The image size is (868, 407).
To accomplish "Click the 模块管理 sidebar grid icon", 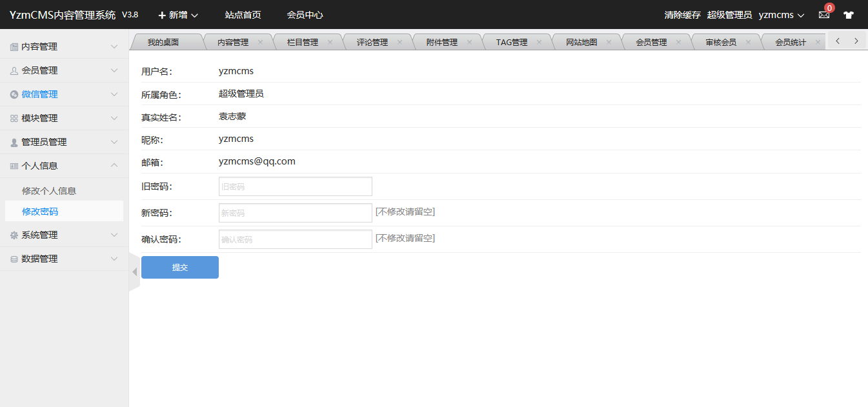I will [x=14, y=119].
